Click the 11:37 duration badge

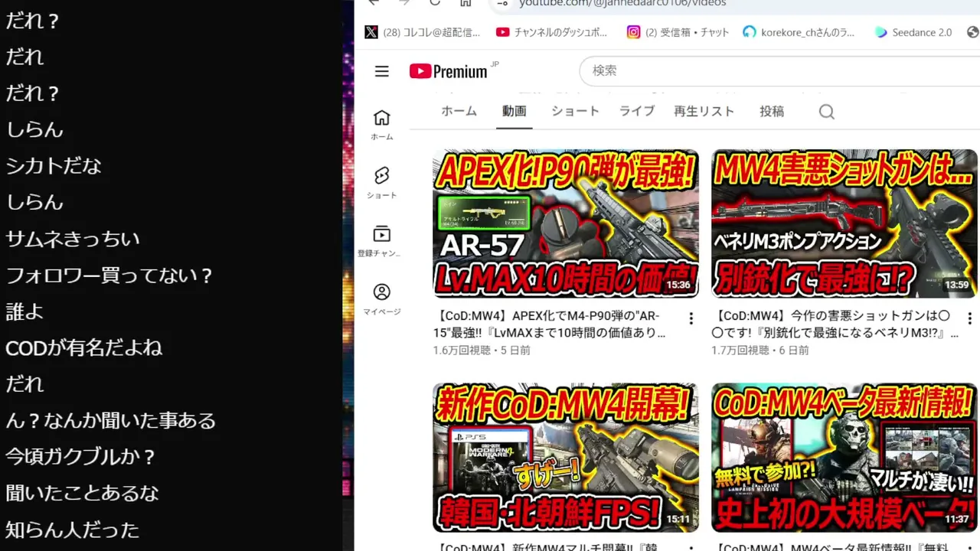pos(957,519)
